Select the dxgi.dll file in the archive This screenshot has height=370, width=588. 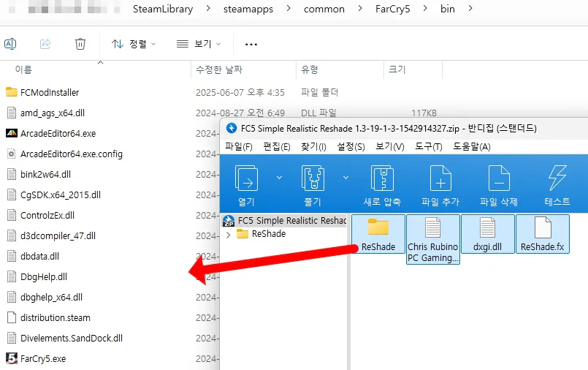tap(486, 235)
